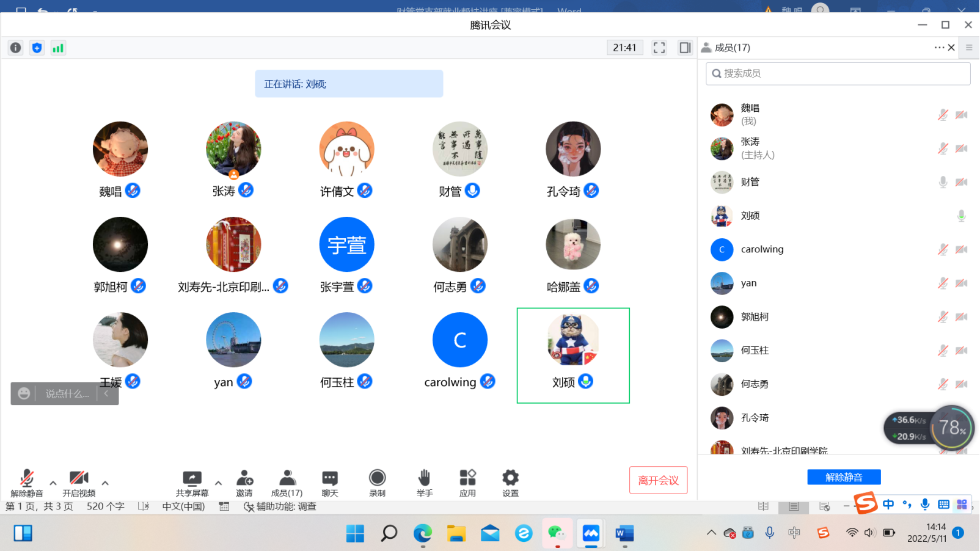This screenshot has width=980, height=551.
Task: Toggle the side panel layout icon
Action: tap(685, 48)
